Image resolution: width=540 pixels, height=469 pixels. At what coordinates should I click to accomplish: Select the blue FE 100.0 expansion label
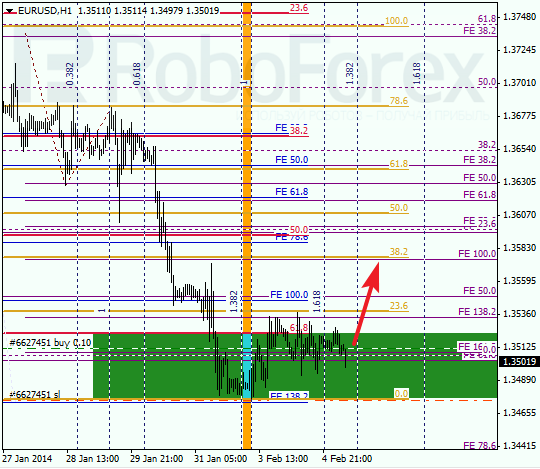289,295
